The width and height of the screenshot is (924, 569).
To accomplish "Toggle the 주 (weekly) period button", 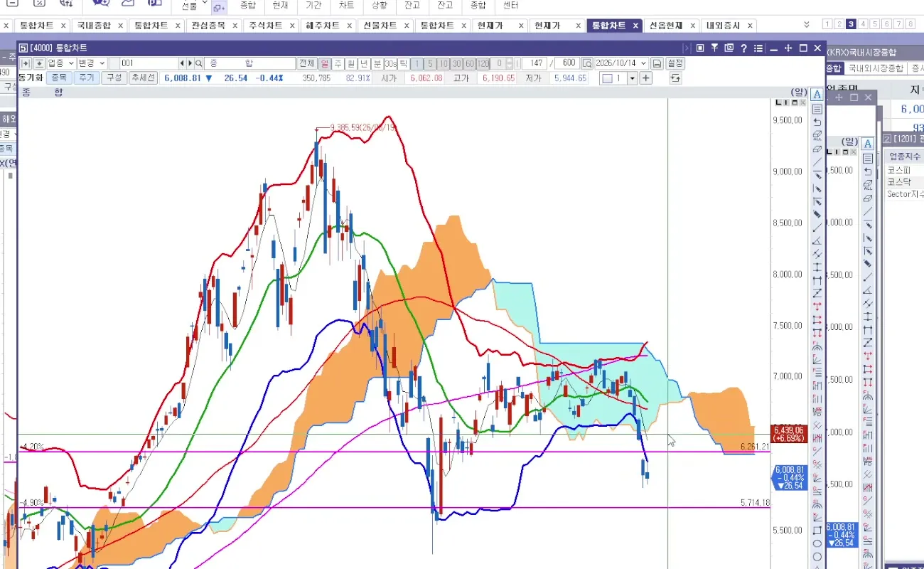I will click(x=338, y=63).
